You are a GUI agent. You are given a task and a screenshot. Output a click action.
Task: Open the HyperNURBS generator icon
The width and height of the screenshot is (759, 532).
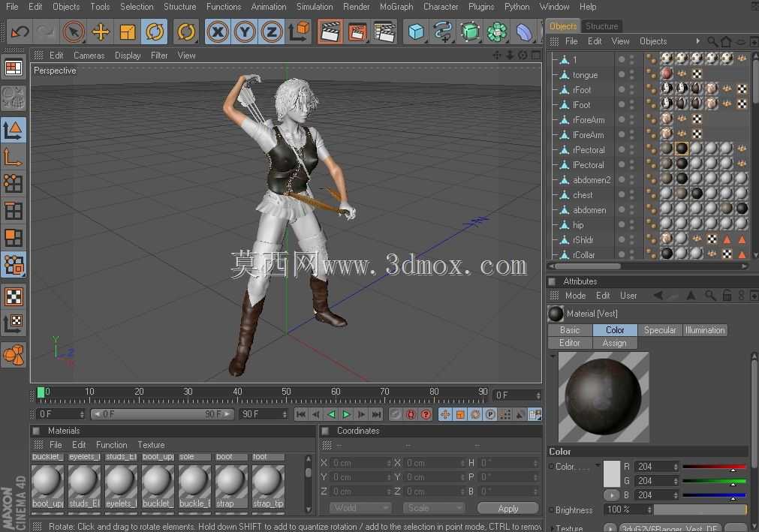pos(470,32)
